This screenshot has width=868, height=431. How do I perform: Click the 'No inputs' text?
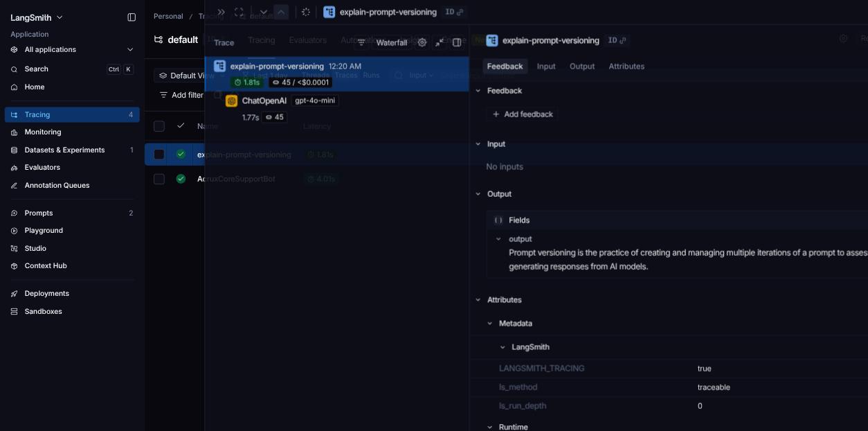tap(505, 167)
